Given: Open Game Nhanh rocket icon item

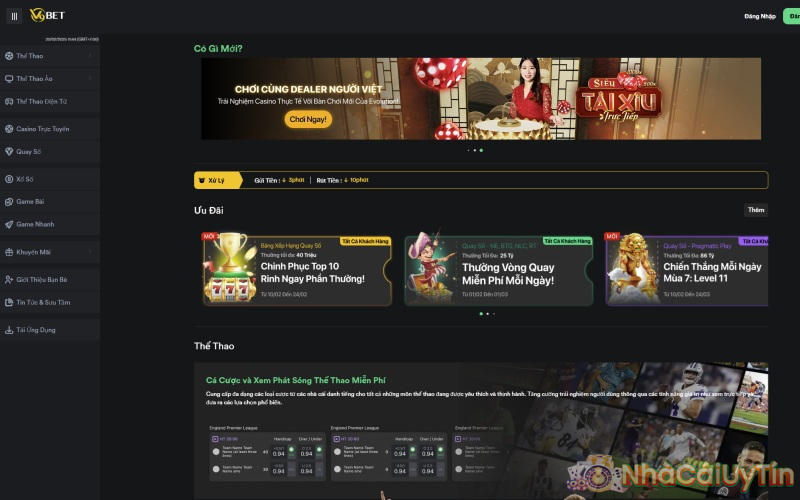Looking at the screenshot, I should point(35,224).
